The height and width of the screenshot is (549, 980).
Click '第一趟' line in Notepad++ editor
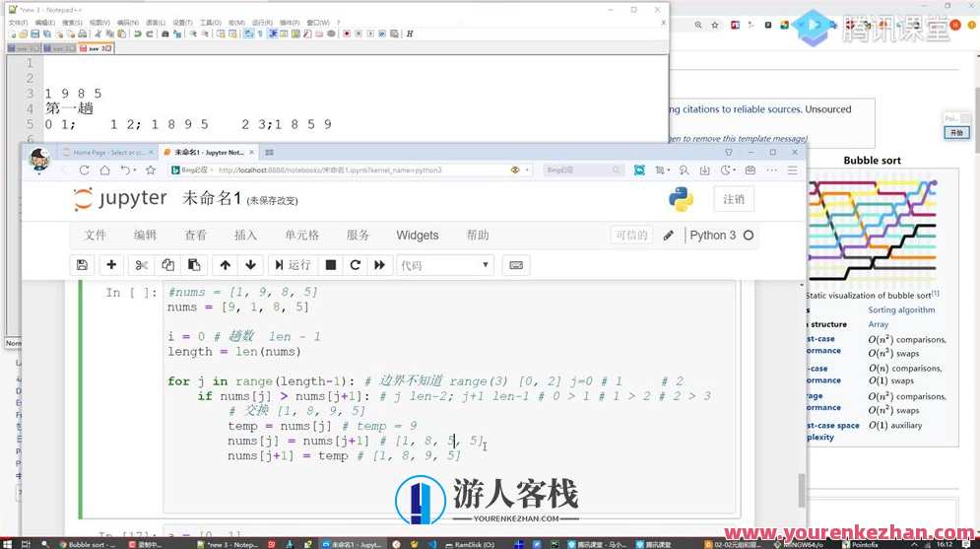tap(69, 108)
